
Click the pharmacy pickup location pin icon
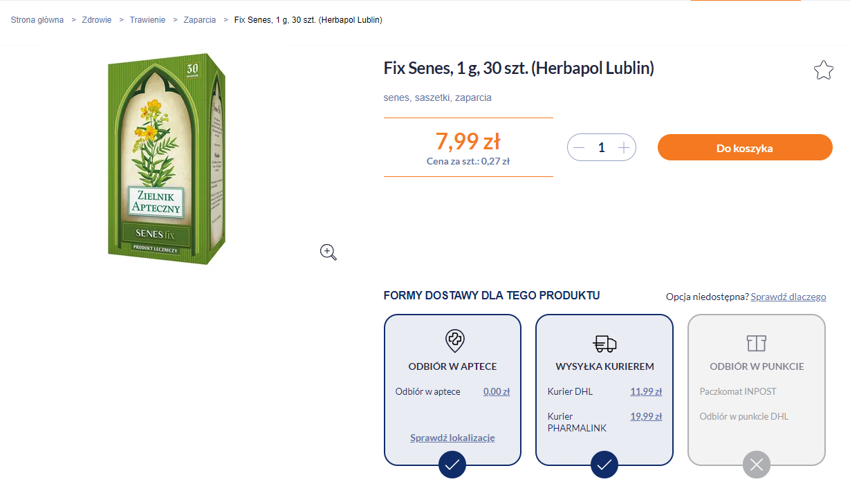454,341
